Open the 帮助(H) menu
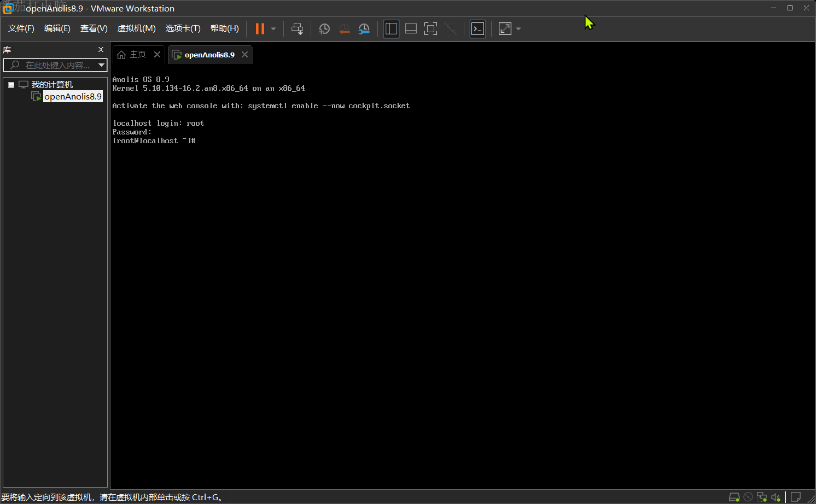 click(224, 28)
